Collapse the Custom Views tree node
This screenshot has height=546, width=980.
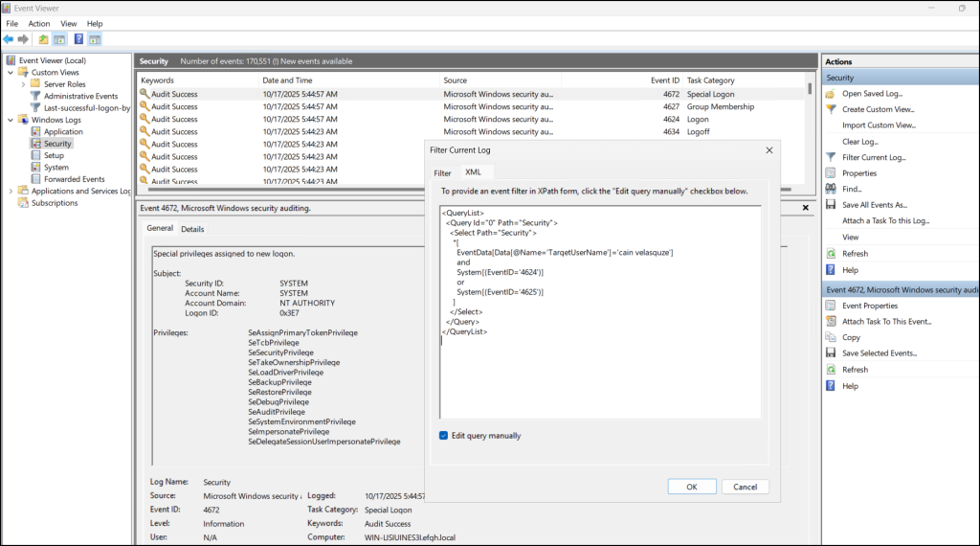pos(11,73)
